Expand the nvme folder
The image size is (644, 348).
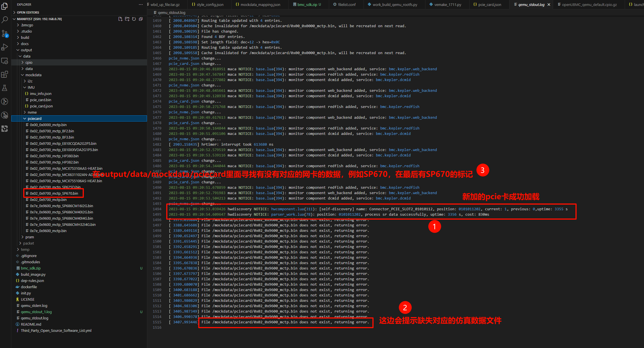click(32, 112)
